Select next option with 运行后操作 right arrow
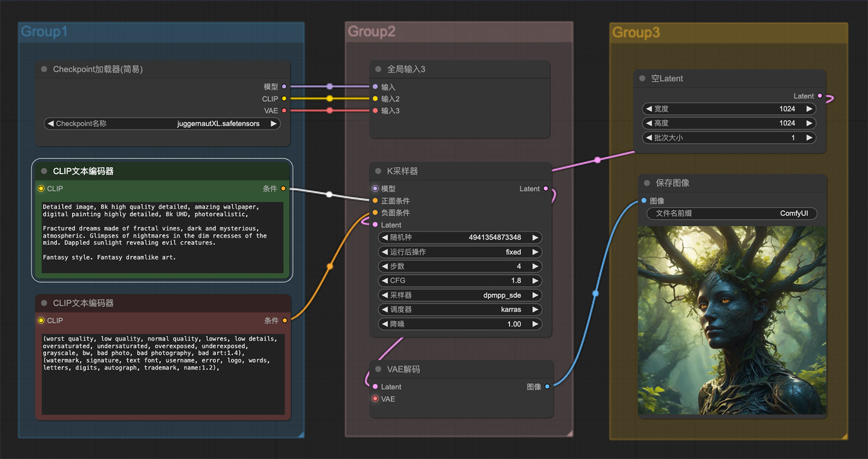Screen dimensions: 868x459 (535, 252)
